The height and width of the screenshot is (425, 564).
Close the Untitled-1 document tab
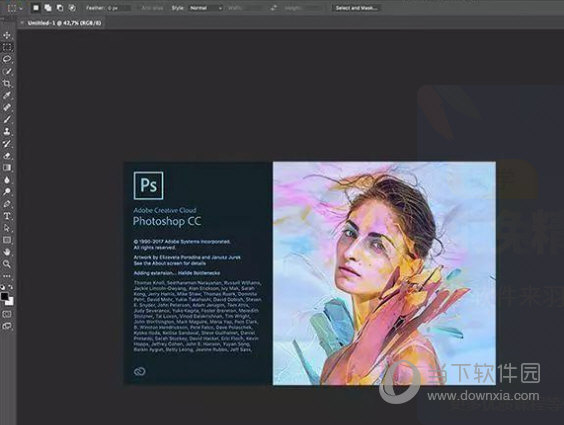pos(22,23)
